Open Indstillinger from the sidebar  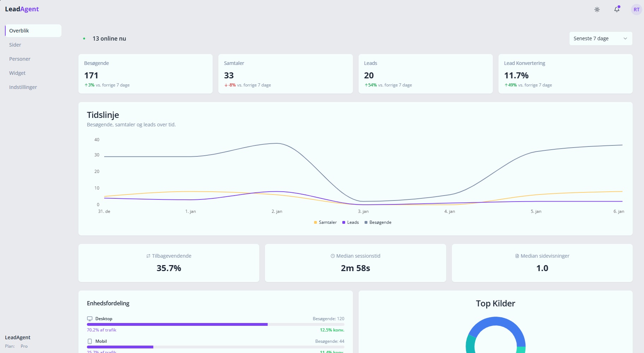point(23,87)
